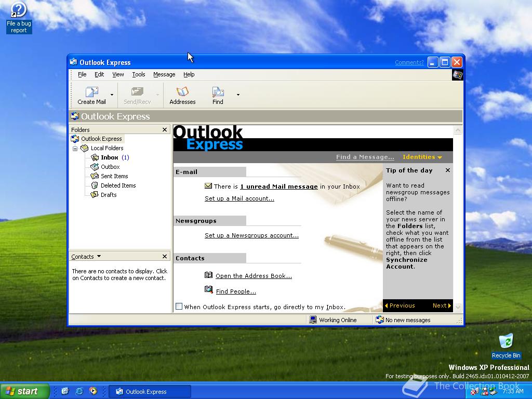Select the Deleted Items folder icon
The width and height of the screenshot is (532, 399).
click(95, 185)
